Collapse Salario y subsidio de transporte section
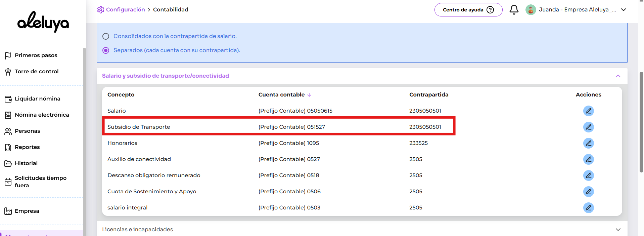Image resolution: width=644 pixels, height=236 pixels. [618, 76]
